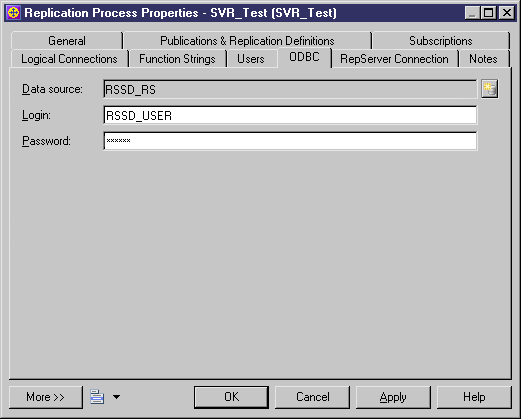Viewport: 521px width, 419px height.
Task: Click the window system icon in title bar
Action: coord(14,13)
